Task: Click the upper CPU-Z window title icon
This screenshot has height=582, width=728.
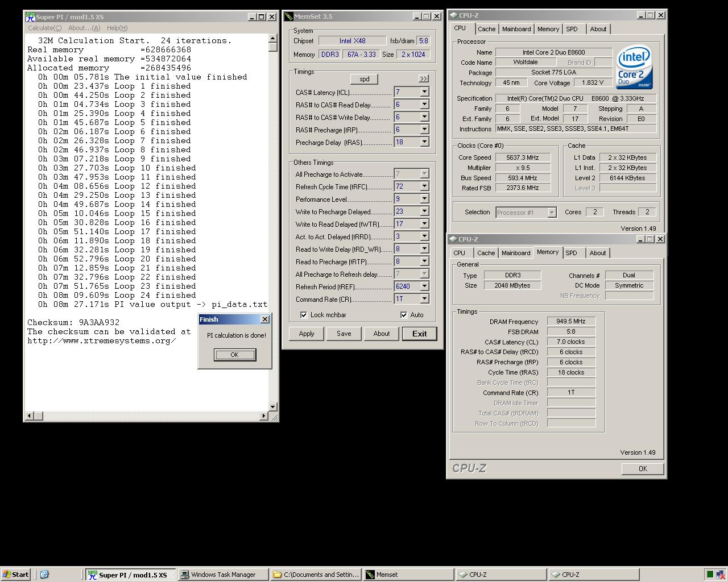Action: (453, 15)
